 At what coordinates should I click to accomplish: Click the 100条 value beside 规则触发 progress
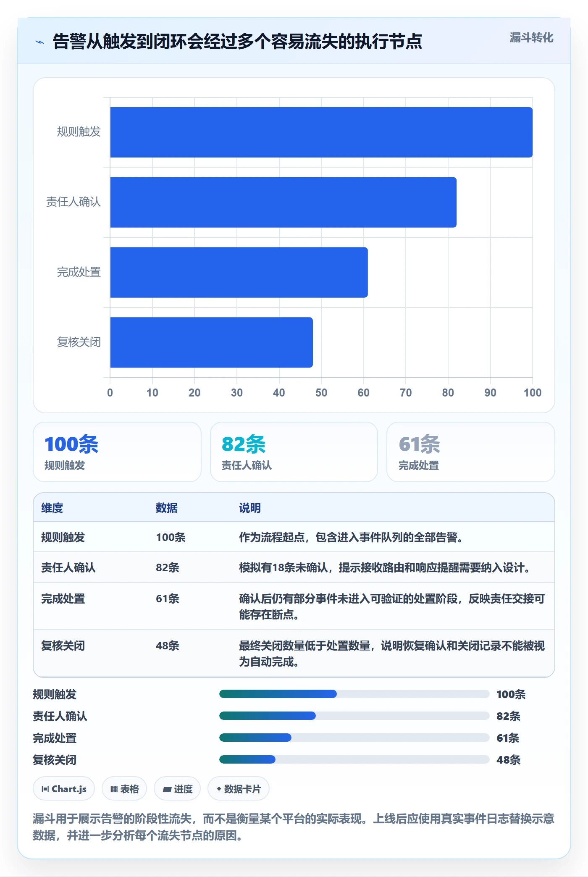point(511,694)
